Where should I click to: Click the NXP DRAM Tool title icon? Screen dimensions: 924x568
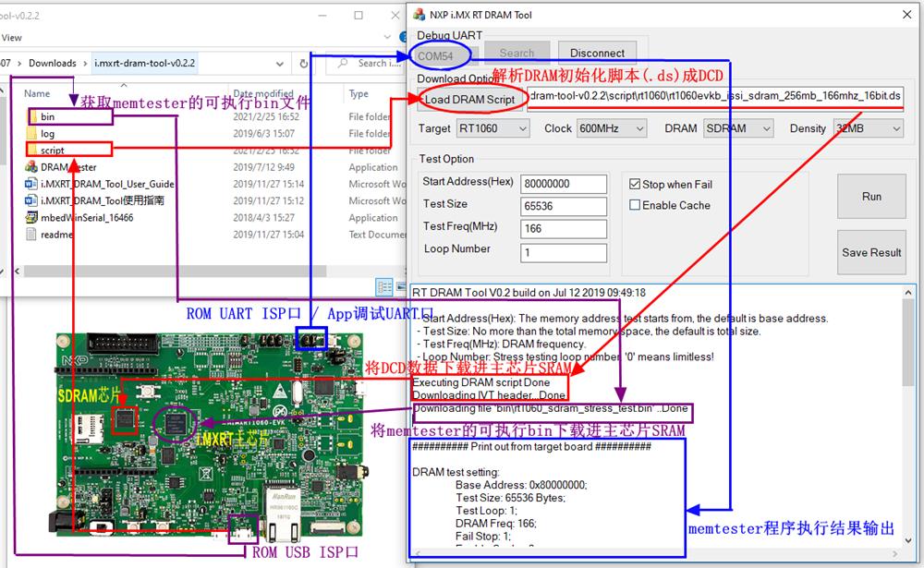tap(419, 15)
